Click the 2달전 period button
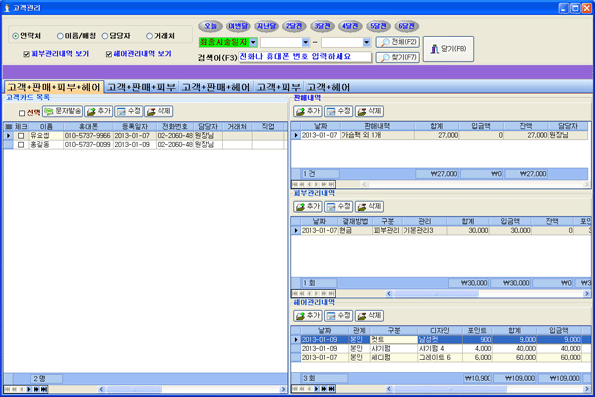Image resolution: width=595 pixels, height=397 pixels. [294, 26]
